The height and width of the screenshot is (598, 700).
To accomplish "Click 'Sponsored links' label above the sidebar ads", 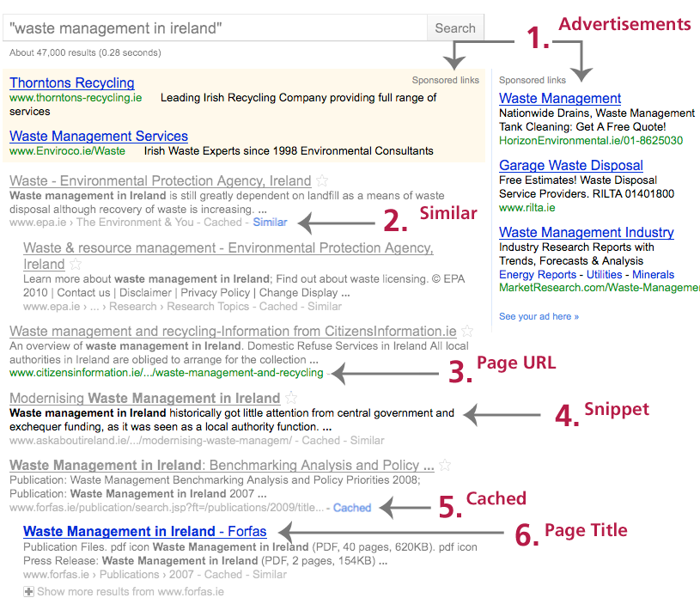I will click(533, 80).
